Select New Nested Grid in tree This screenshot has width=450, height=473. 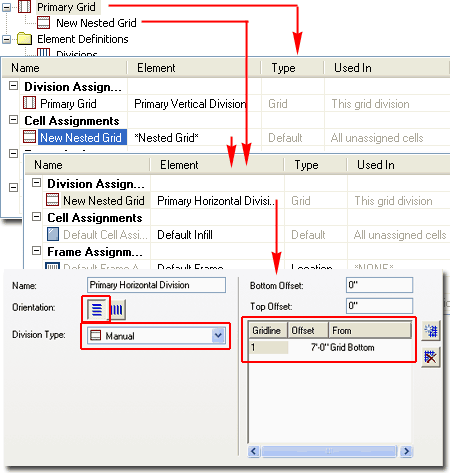point(96,23)
